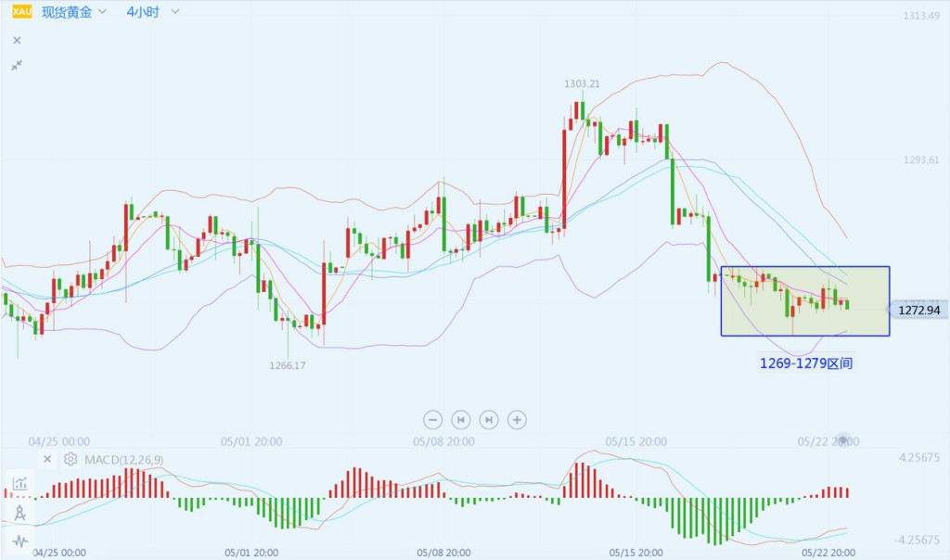950x560 pixels.
Task: Click the round scroll-to-latest marker near 05/22
Action: [x=843, y=439]
